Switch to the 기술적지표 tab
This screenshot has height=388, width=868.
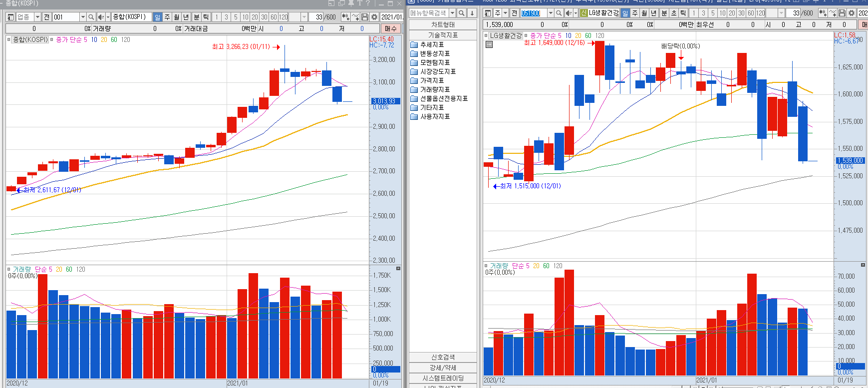tap(443, 35)
